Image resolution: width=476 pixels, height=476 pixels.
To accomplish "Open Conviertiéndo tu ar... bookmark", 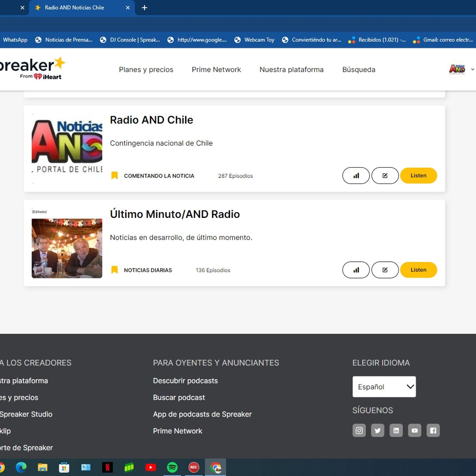I will [312, 40].
